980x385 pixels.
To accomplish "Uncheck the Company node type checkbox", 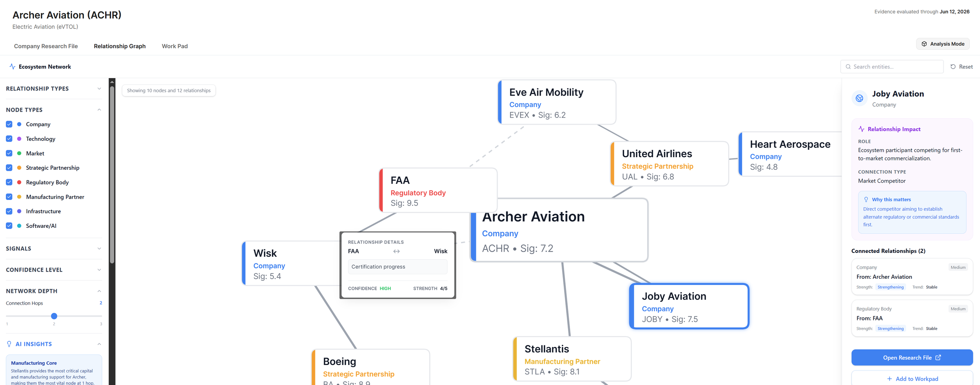I will [x=9, y=124].
